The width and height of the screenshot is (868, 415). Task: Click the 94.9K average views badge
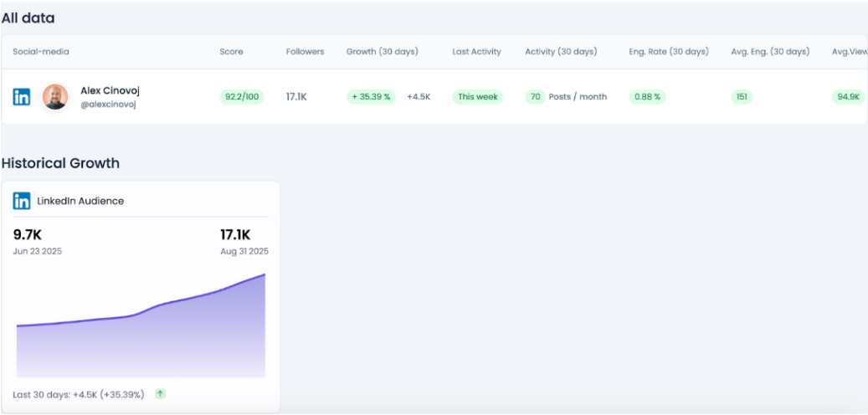[848, 97]
